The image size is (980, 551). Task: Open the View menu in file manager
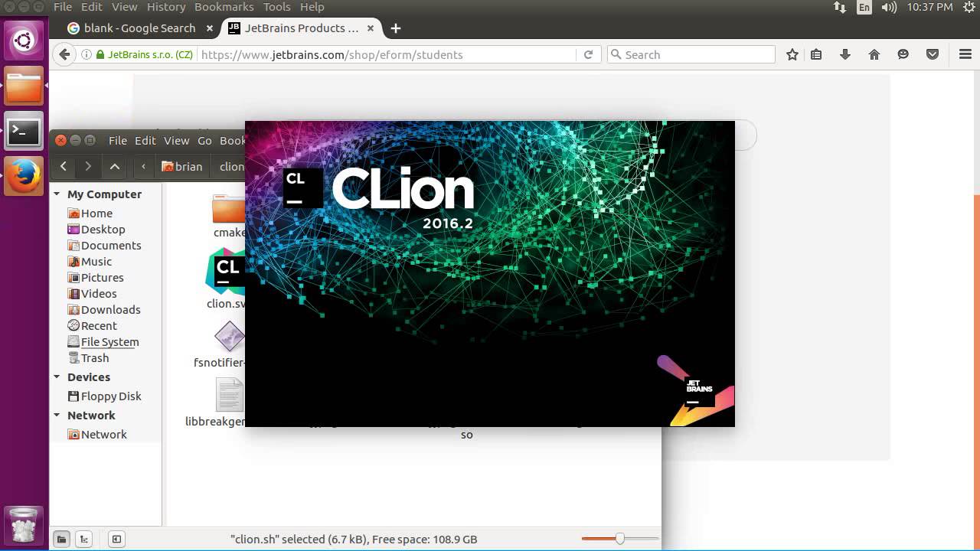pos(176,141)
